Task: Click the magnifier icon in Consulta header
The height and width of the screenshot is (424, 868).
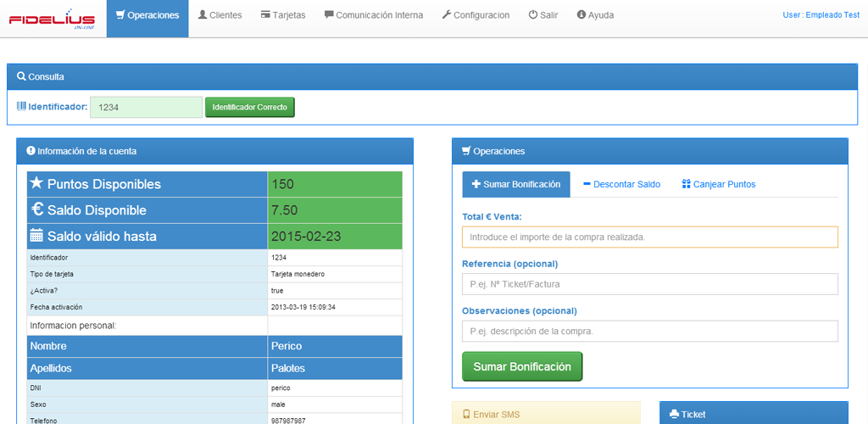Action: tap(21, 76)
